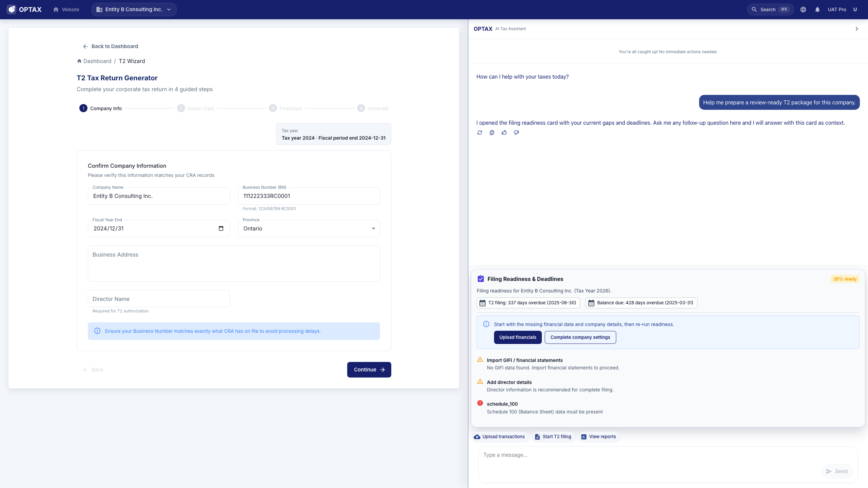This screenshot has width=868, height=488.
Task: Click the Director Name field
Action: [x=159, y=299]
